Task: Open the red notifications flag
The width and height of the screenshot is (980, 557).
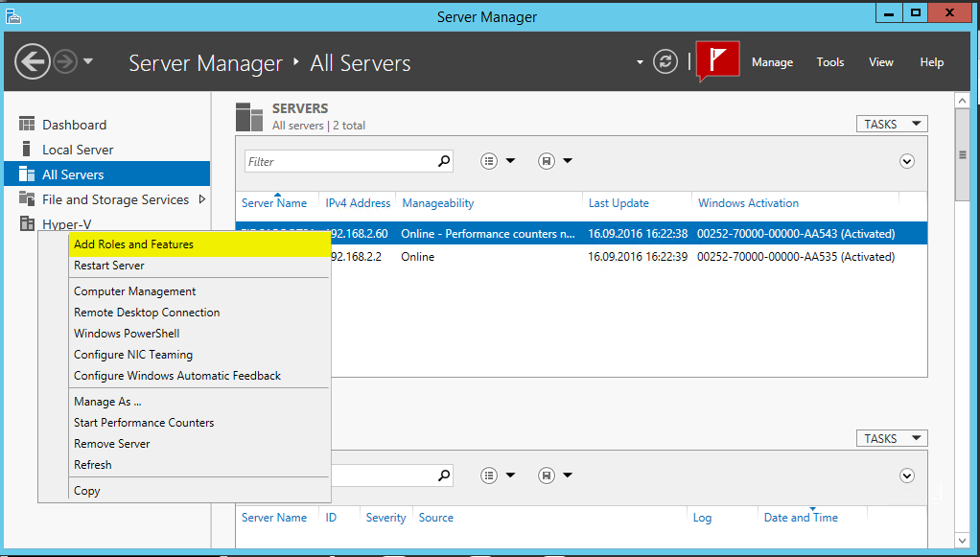Action: click(717, 60)
